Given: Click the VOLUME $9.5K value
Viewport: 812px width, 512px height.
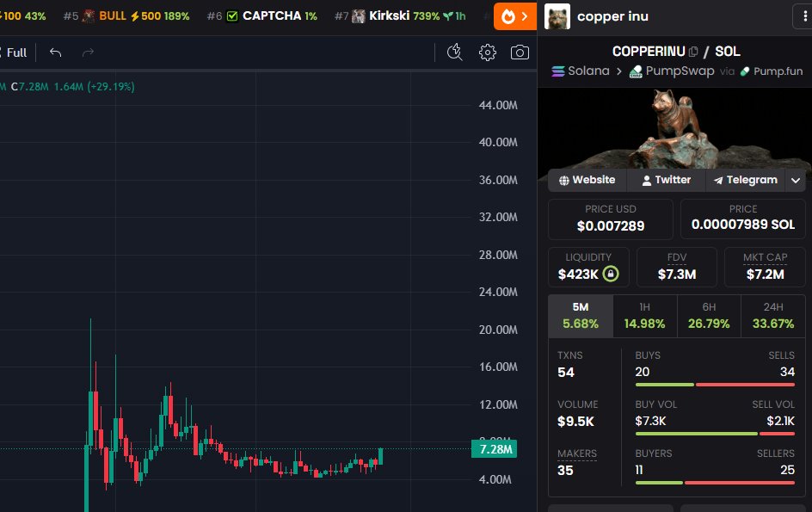Looking at the screenshot, I should (x=575, y=422).
